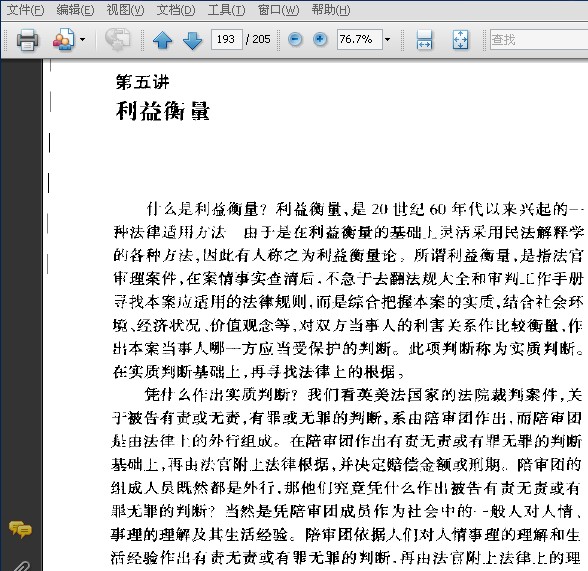
Task: Open the zoom percentage dropdown arrow
Action: (387, 39)
